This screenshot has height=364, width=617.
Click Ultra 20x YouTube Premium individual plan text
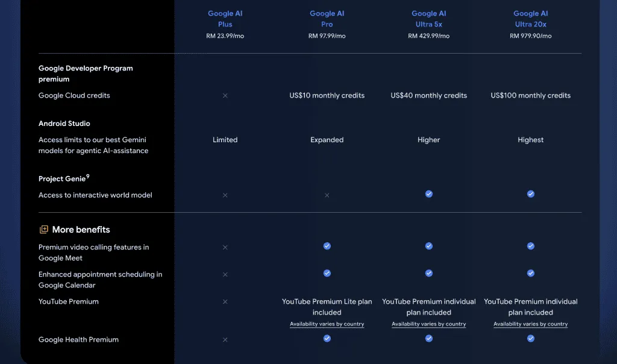tap(531, 307)
